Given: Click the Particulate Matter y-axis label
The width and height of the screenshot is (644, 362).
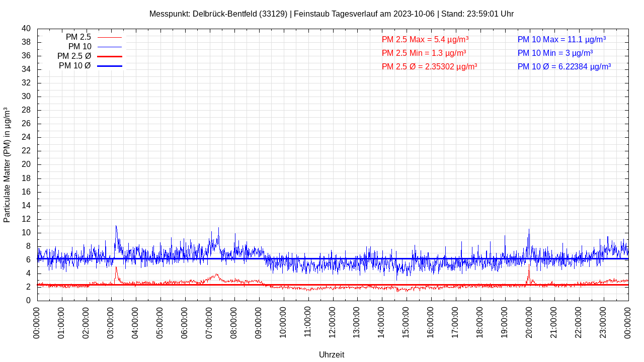Looking at the screenshot, I should coord(7,165).
